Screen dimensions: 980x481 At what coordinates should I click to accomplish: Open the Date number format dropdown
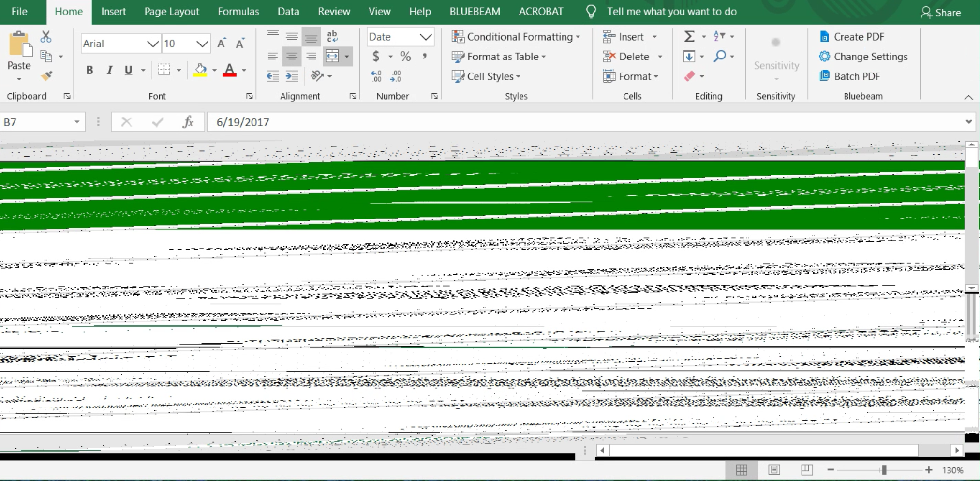(x=426, y=37)
